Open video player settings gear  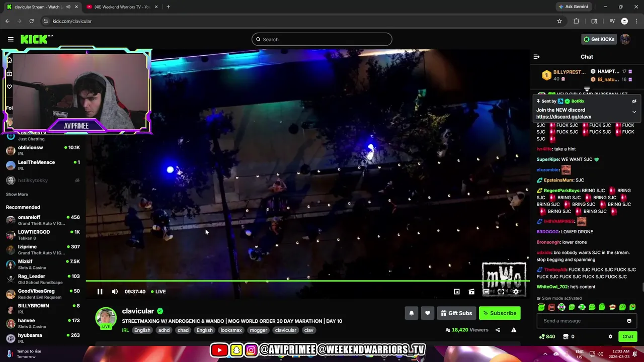(516, 292)
